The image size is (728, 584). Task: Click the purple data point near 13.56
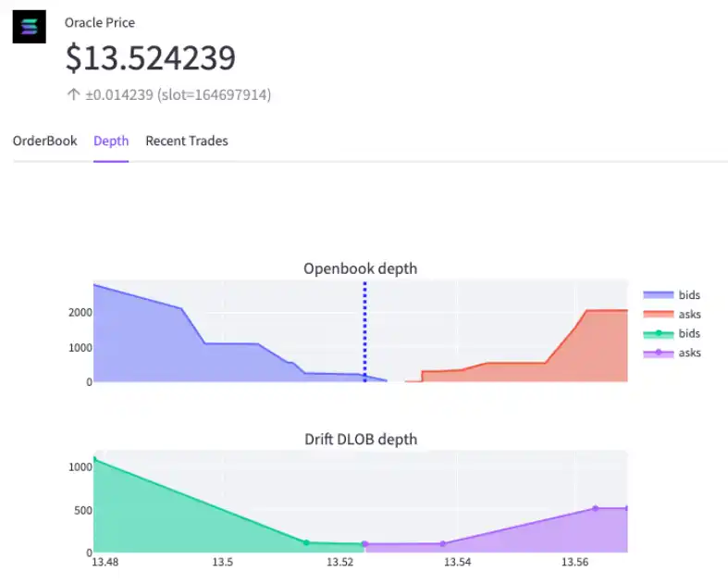point(595,508)
